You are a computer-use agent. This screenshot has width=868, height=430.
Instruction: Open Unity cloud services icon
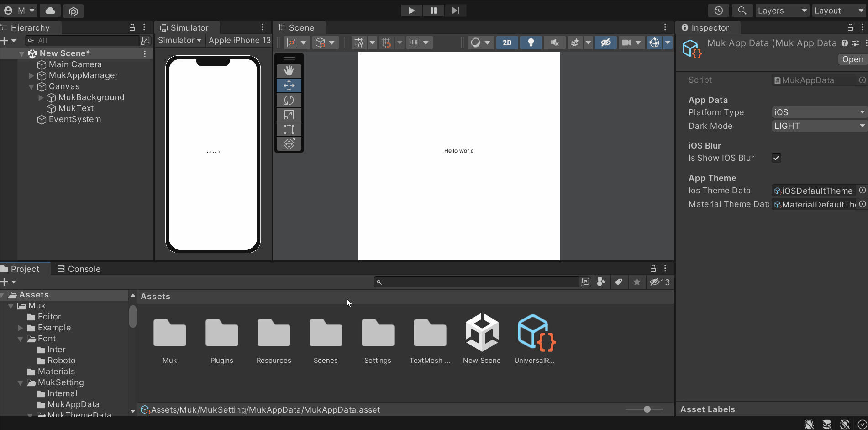[50, 11]
